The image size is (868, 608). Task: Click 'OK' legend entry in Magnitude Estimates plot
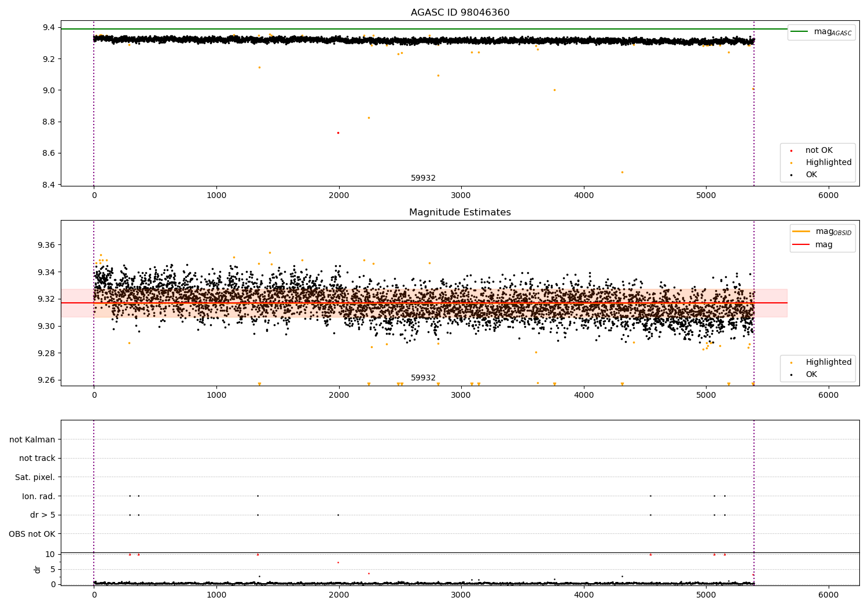point(811,375)
